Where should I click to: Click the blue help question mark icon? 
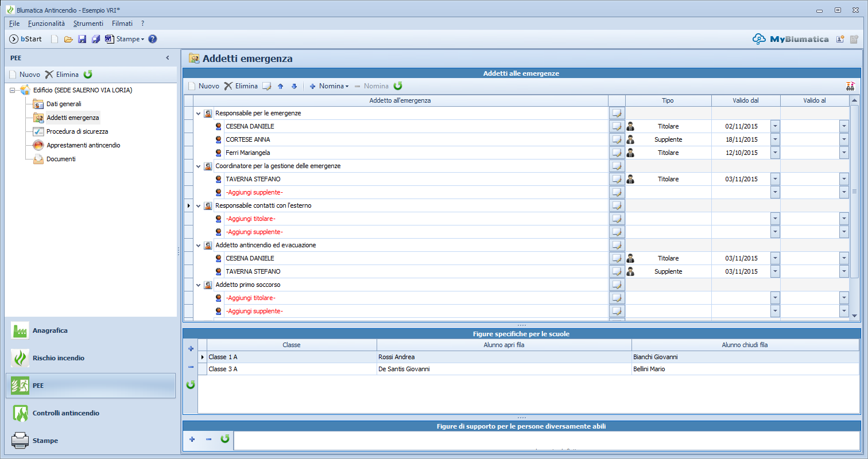[153, 39]
